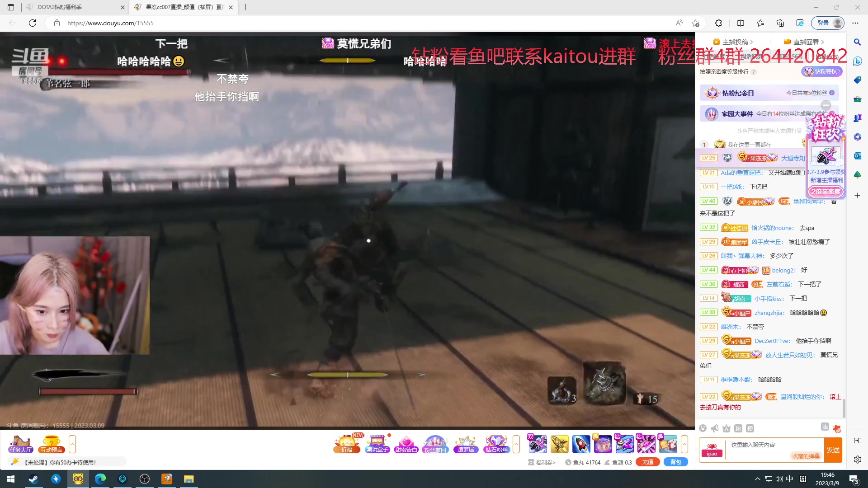The image size is (868, 488).
Task: Open the 甜蜜告白 sweet confession icon
Action: click(x=406, y=444)
